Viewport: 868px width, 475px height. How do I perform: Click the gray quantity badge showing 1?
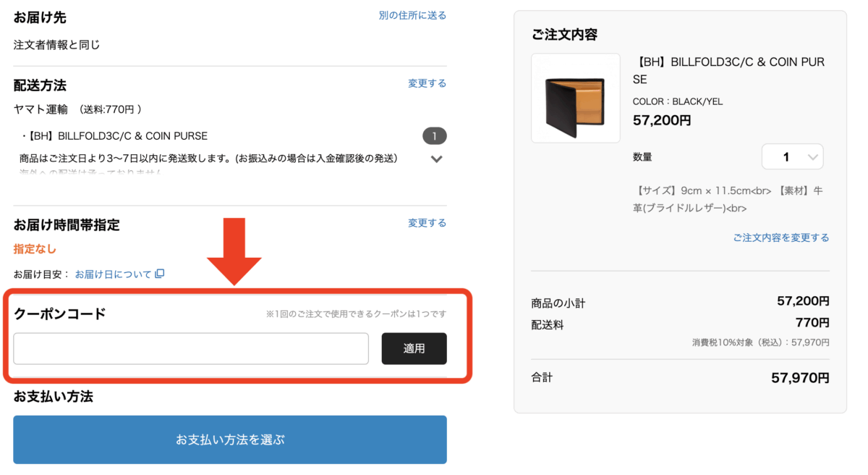coord(434,135)
